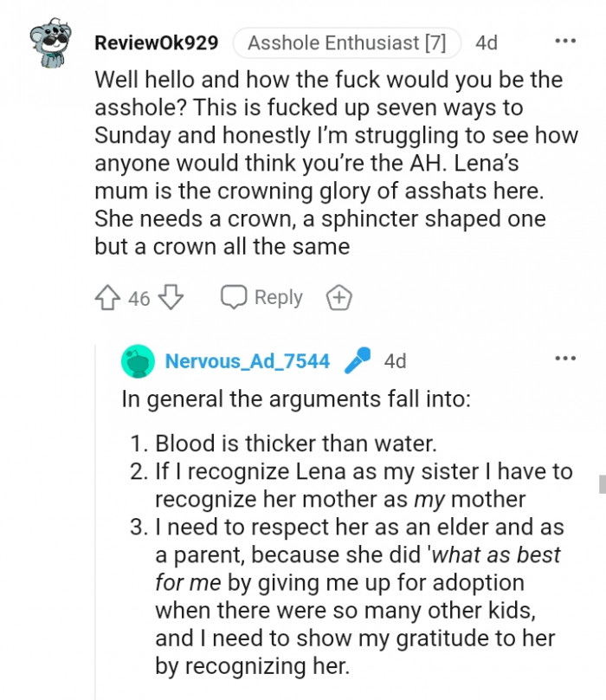Viewport: 606px width, 700px height.
Task: Open the ellipsis menu on ReviewOk929's comment
Action: click(x=565, y=41)
